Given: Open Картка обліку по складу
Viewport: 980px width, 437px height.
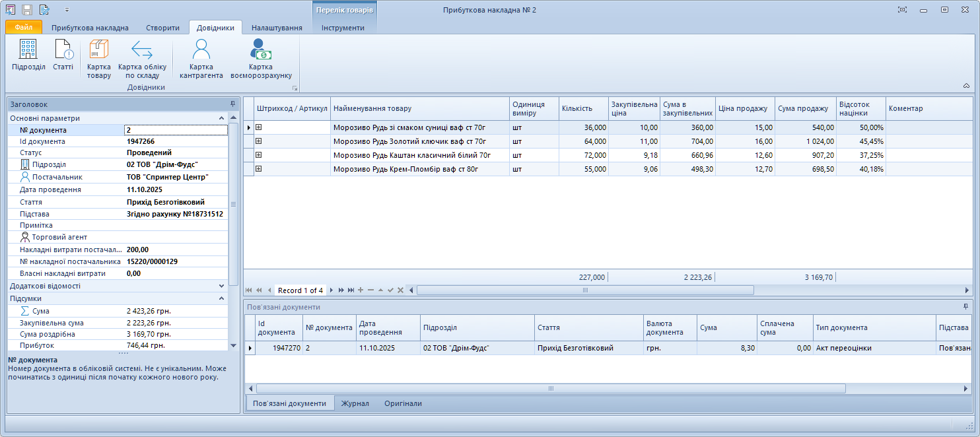Looking at the screenshot, I should (x=142, y=58).
